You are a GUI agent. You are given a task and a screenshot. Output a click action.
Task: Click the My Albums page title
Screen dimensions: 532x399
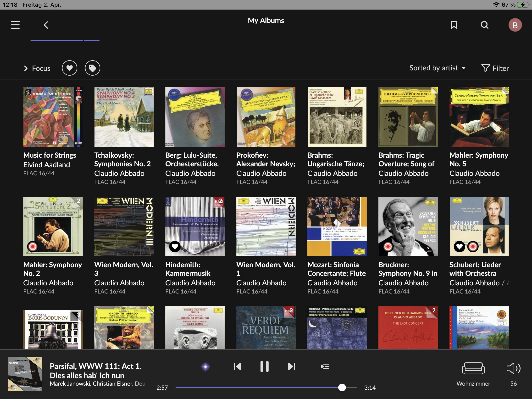(x=266, y=21)
